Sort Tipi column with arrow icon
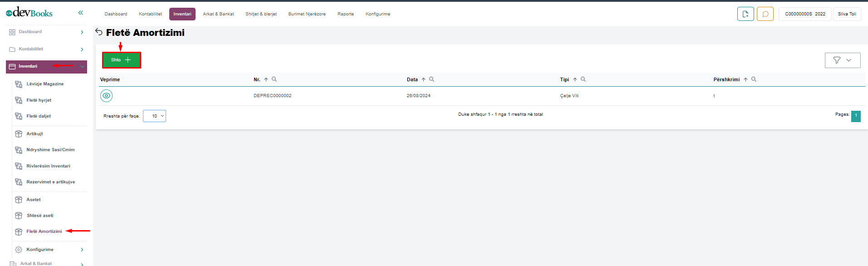868x266 pixels. (575, 79)
